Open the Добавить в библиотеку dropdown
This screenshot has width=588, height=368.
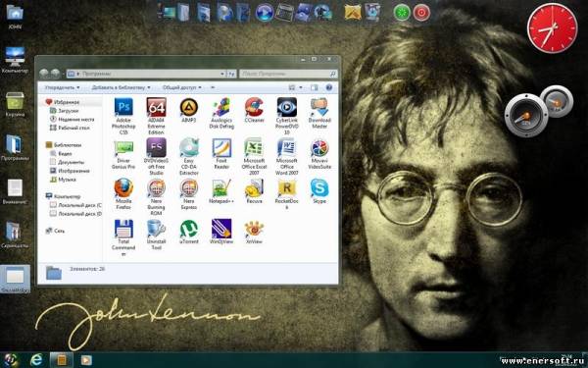click(121, 87)
